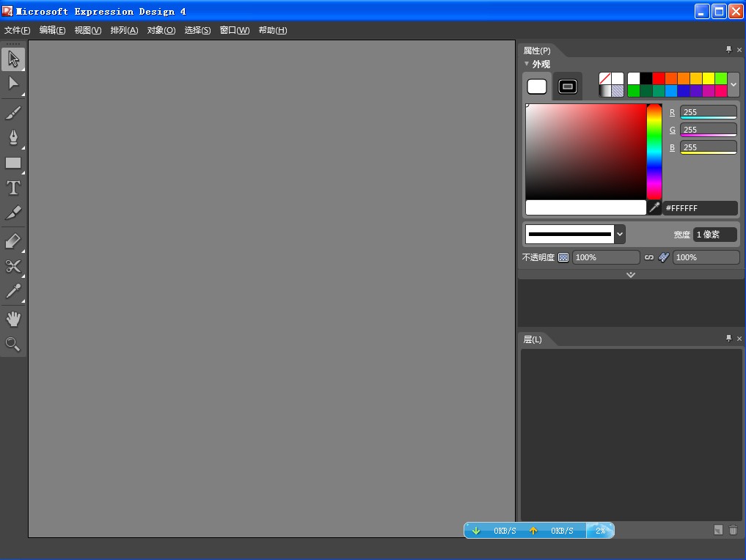Click the stroke opacity 100% field

[706, 257]
